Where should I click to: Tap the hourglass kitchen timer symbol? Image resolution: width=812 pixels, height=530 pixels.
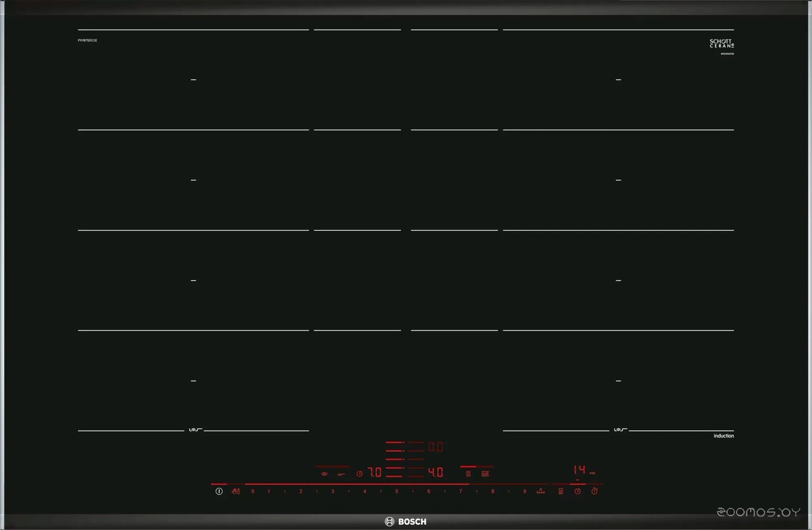[561, 491]
